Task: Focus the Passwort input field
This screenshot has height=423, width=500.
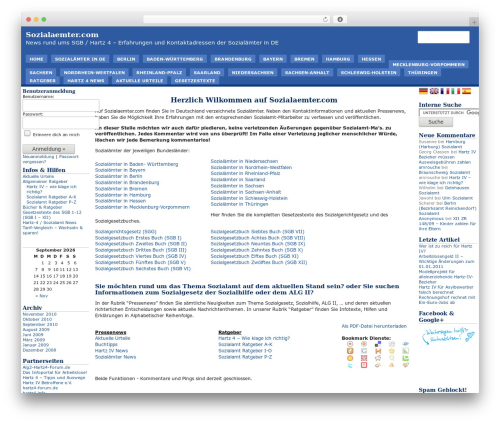Action: pos(61,123)
